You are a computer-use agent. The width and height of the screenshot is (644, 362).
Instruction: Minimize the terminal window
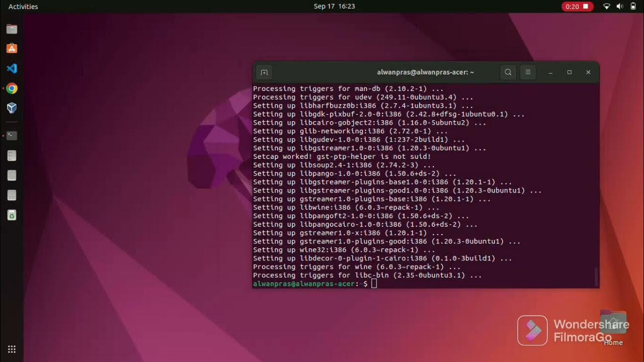(551, 72)
